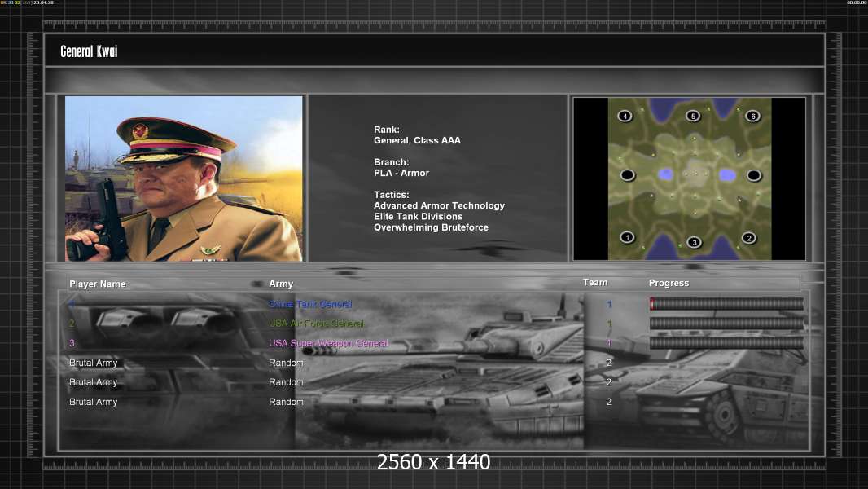Pick start position 1 on the minimap
The image size is (868, 489).
(x=627, y=237)
